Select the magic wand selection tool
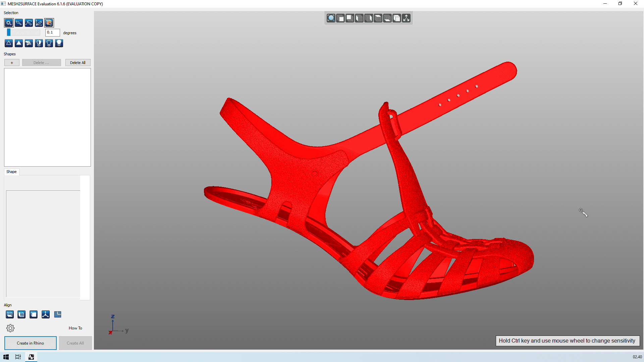 pos(9,23)
